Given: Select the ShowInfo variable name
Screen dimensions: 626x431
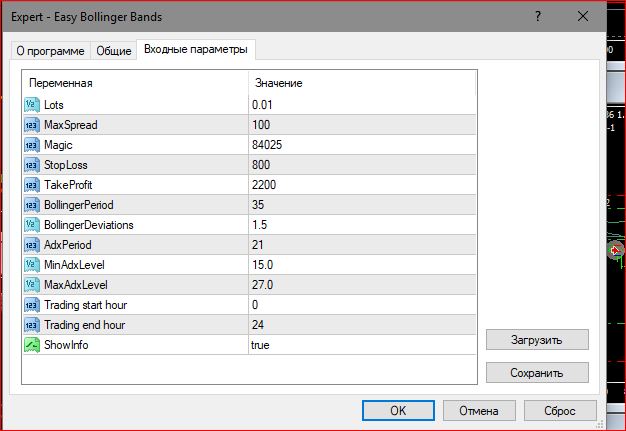Looking at the screenshot, I should (66, 345).
